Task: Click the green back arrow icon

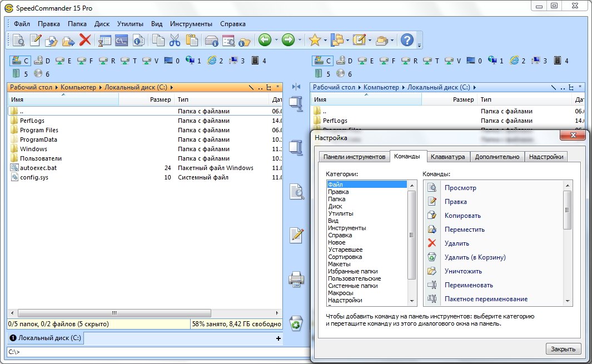Action: tap(265, 40)
